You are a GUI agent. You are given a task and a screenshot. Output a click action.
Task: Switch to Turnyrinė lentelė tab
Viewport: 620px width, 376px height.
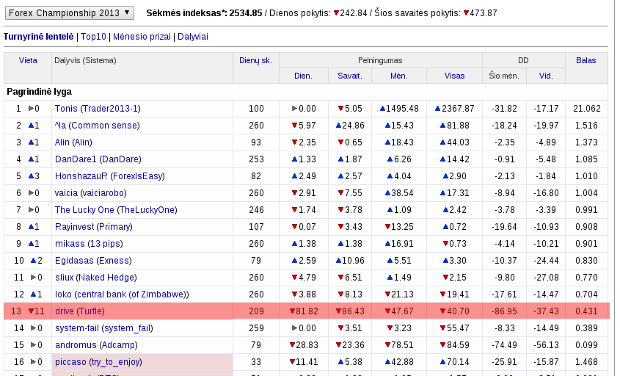pos(38,37)
